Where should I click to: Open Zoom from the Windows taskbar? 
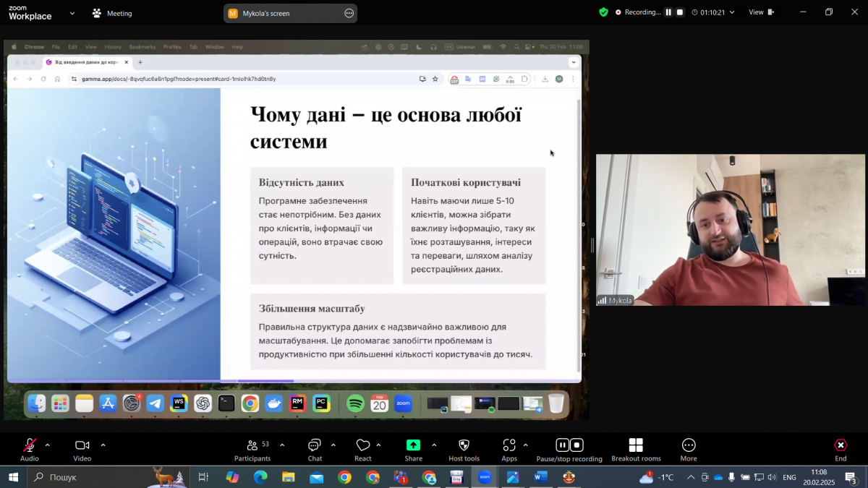pos(485,477)
